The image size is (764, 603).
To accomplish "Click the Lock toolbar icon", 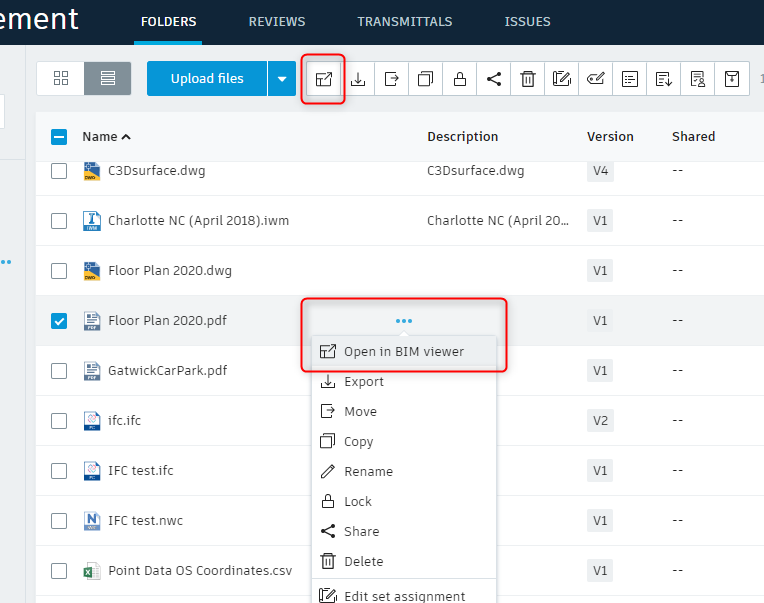I will click(459, 79).
